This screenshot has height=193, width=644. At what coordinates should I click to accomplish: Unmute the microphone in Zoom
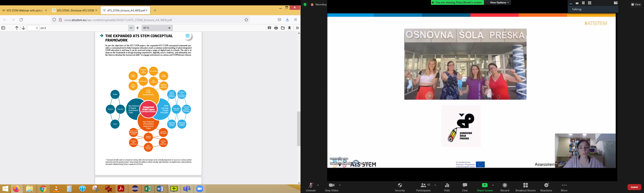click(311, 187)
